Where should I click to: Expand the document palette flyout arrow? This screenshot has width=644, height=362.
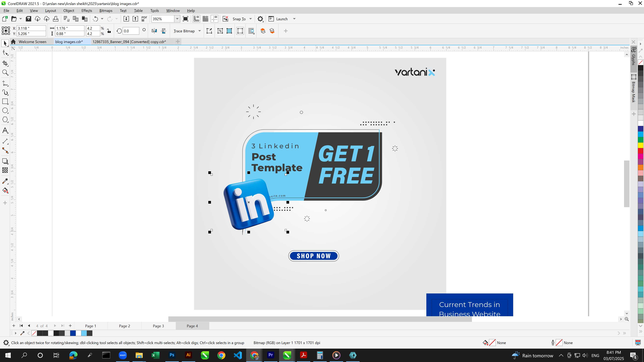(x=15, y=333)
